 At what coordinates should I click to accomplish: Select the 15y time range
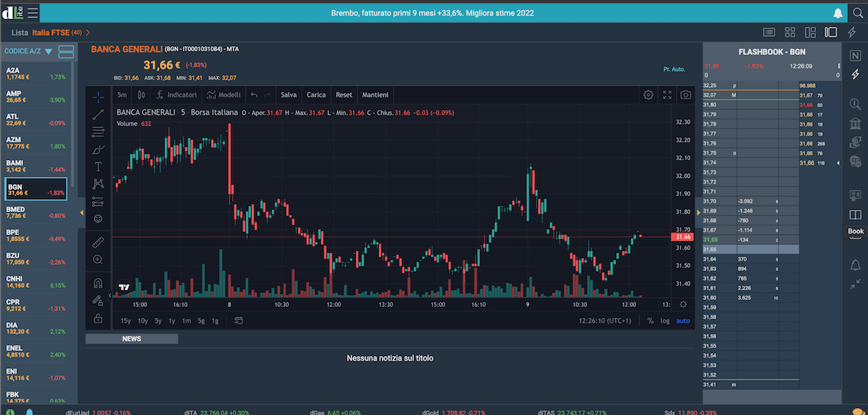click(x=126, y=321)
